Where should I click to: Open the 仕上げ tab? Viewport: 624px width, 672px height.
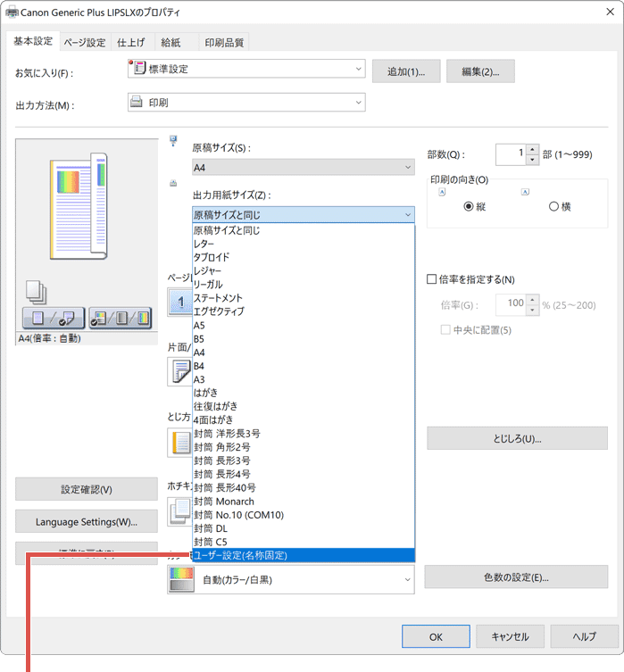(x=131, y=43)
